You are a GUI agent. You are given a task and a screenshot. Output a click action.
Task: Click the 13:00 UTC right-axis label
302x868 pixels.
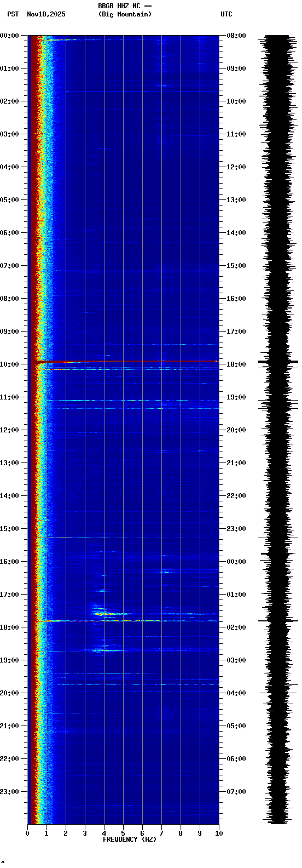[x=236, y=200]
